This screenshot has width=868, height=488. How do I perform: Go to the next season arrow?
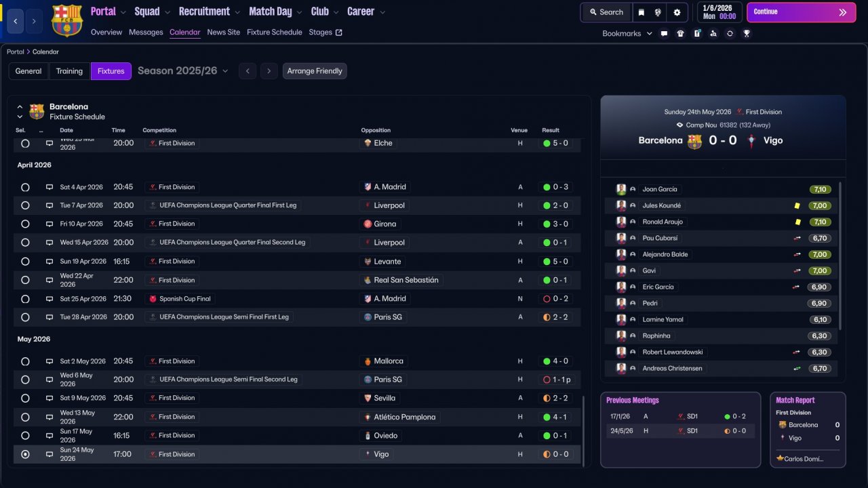point(269,71)
